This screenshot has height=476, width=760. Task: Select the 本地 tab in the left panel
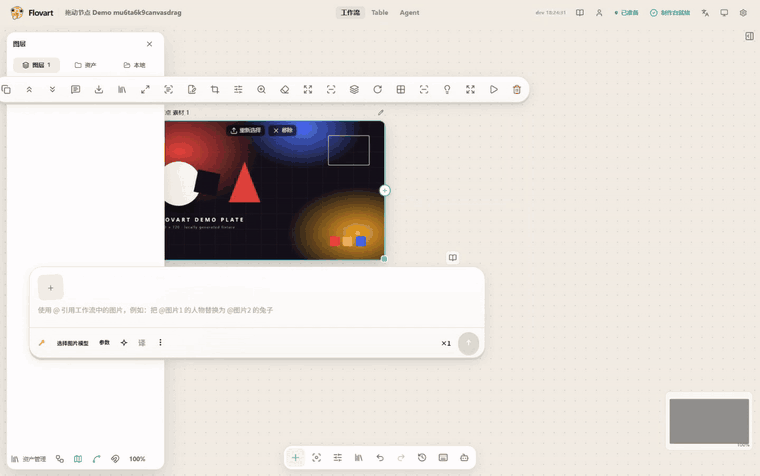click(x=134, y=65)
